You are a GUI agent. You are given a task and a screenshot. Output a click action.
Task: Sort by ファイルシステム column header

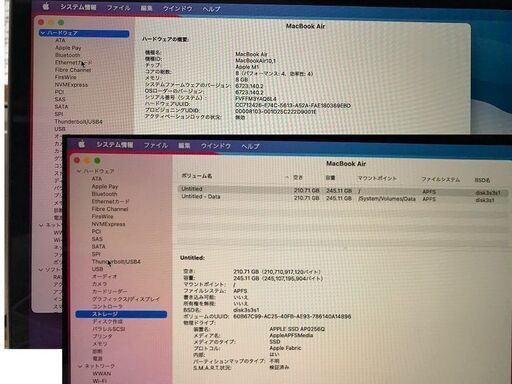[440, 179]
